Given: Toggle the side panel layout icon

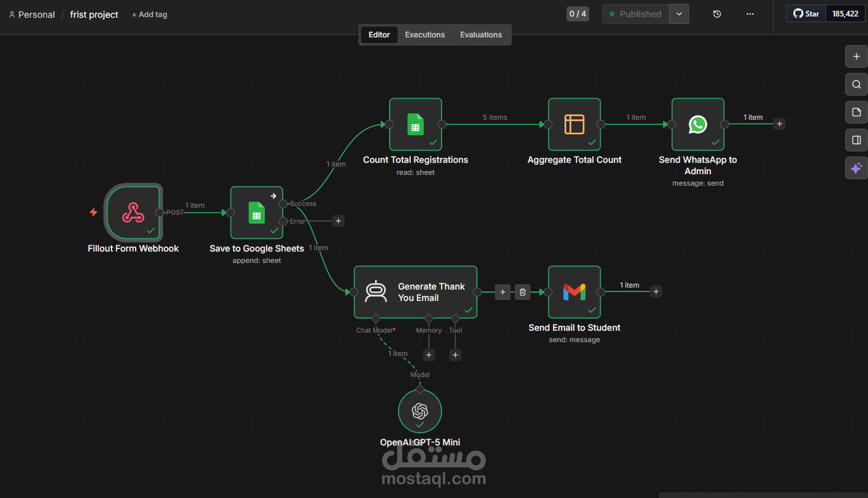Looking at the screenshot, I should point(856,140).
